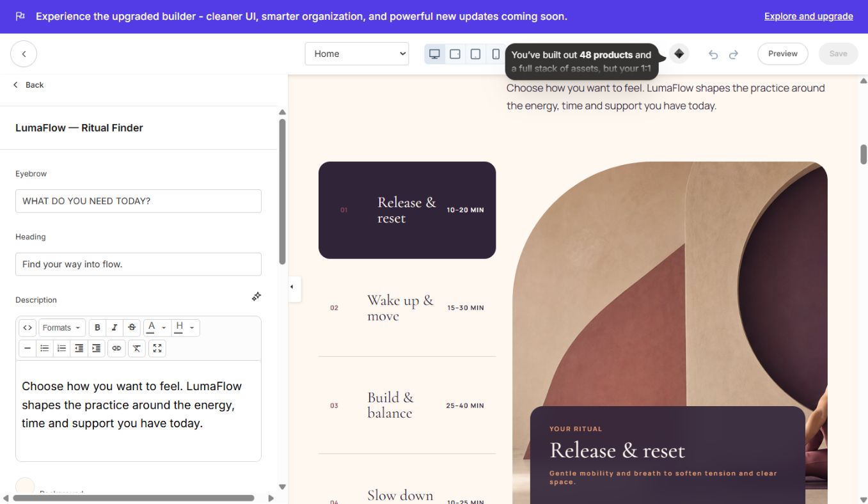Insert a bullet list

45,348
